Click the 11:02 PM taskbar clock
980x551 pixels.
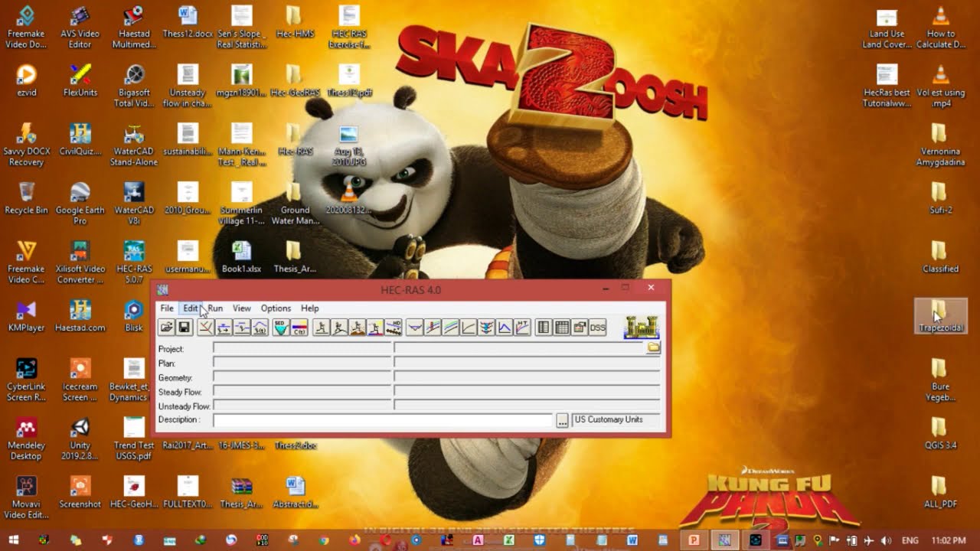click(x=949, y=540)
